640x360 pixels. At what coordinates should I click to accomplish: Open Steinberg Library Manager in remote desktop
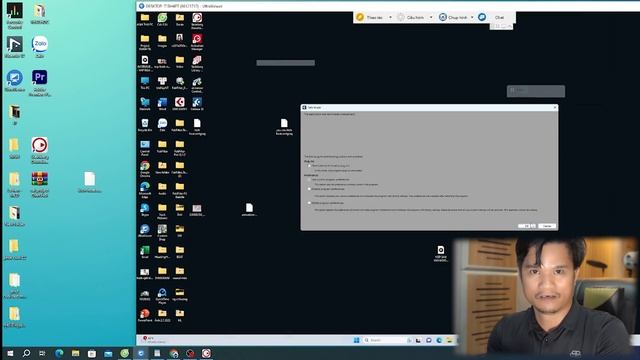click(197, 60)
